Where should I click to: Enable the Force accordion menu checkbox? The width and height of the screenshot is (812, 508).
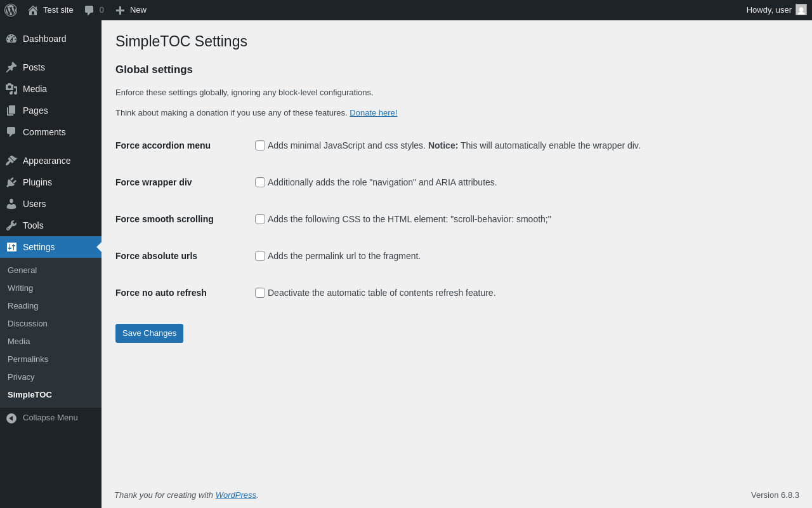(x=260, y=145)
